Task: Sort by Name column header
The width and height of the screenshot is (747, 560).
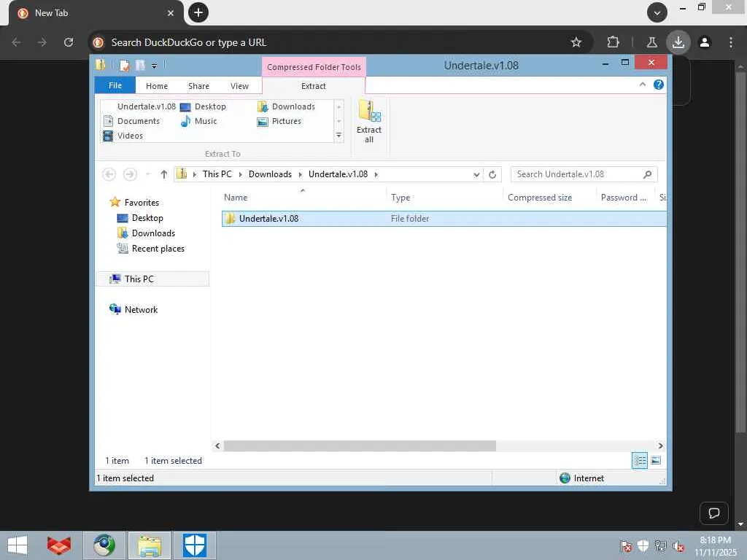Action: tap(236, 197)
